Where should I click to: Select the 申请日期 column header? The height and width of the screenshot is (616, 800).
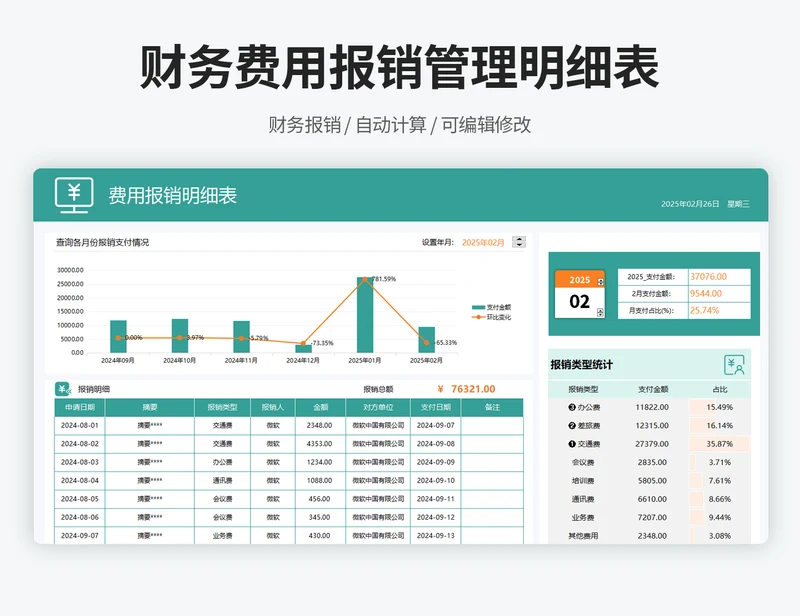pos(80,407)
